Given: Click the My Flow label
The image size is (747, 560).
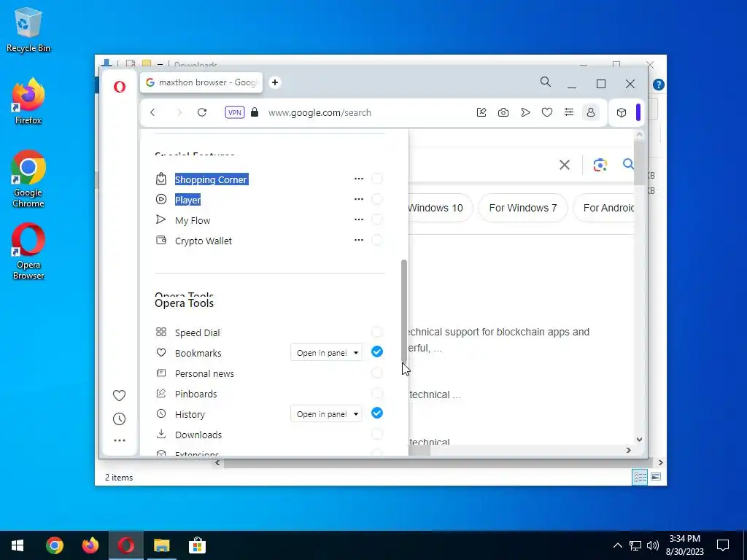Looking at the screenshot, I should [x=193, y=220].
